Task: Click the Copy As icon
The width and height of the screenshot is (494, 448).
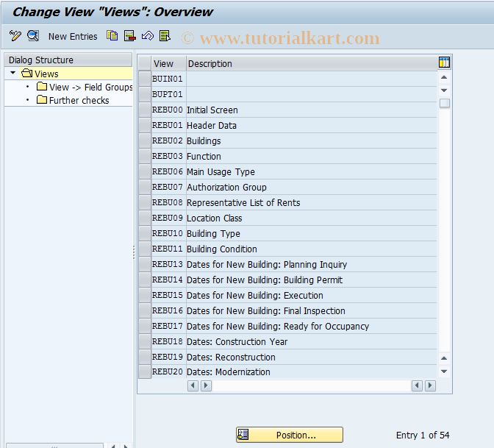Action: tap(112, 35)
